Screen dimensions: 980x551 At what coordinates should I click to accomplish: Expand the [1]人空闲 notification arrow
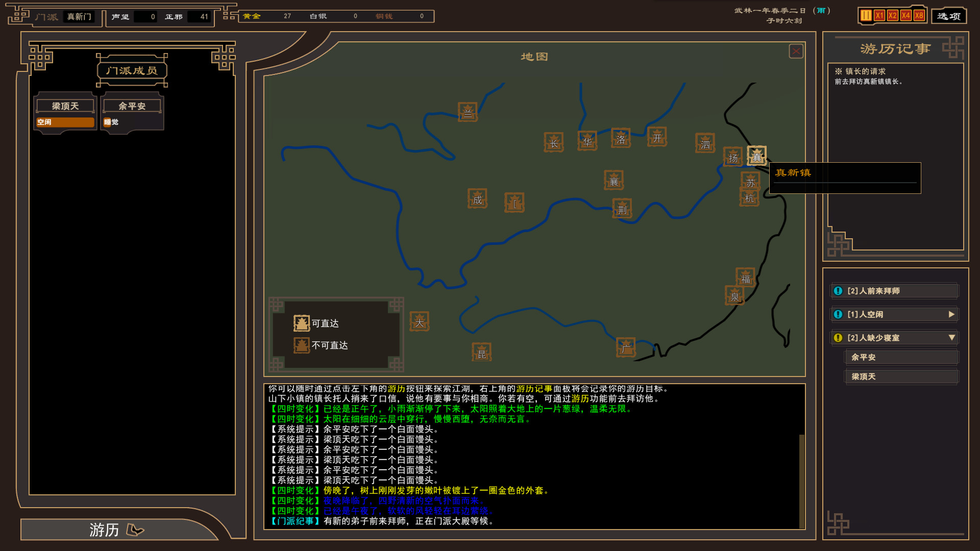click(x=951, y=314)
